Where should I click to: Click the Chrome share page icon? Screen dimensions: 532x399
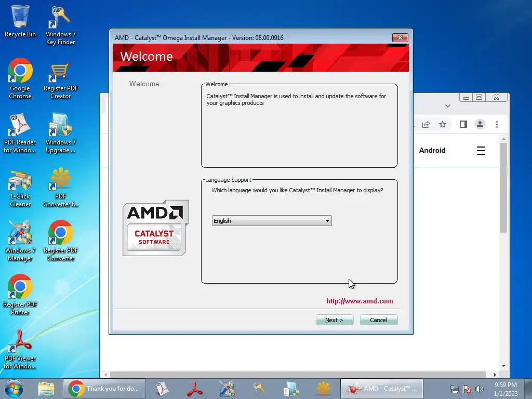tap(426, 125)
